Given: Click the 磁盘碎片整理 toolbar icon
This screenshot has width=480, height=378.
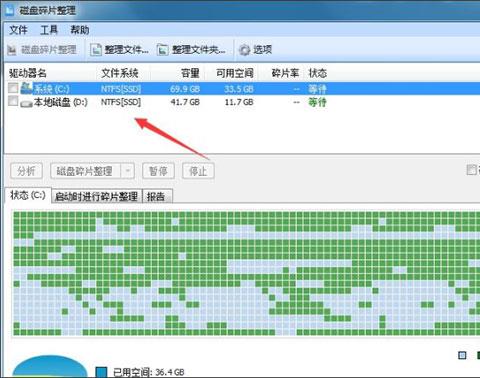Looking at the screenshot, I should click(12, 50).
